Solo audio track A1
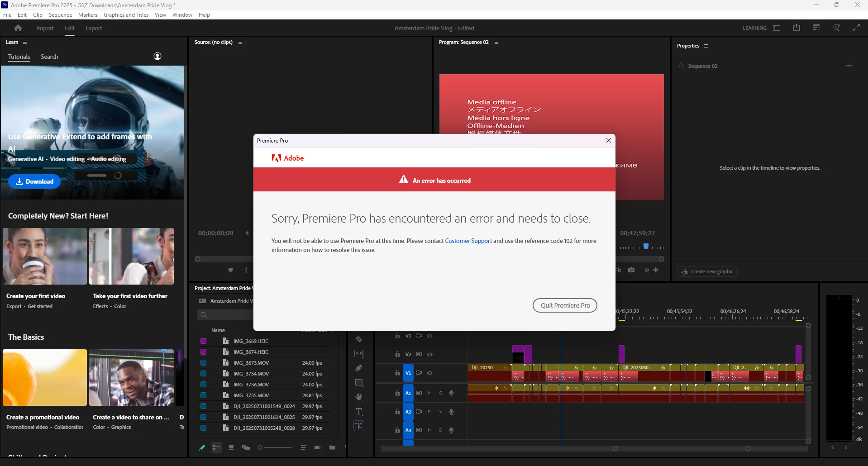Screen dimensions: 868x466 click(x=440, y=393)
